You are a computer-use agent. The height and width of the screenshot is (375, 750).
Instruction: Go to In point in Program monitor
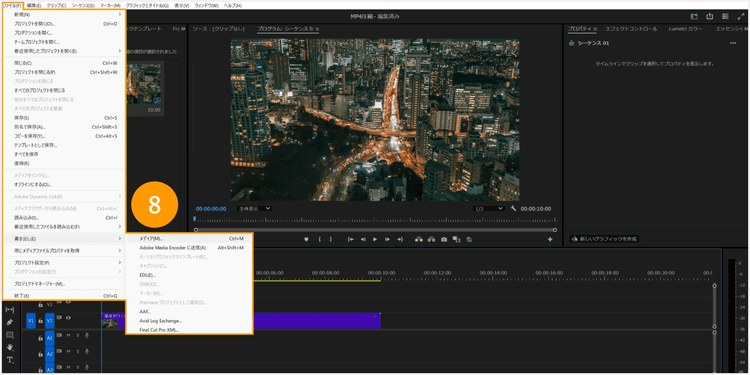pos(351,239)
